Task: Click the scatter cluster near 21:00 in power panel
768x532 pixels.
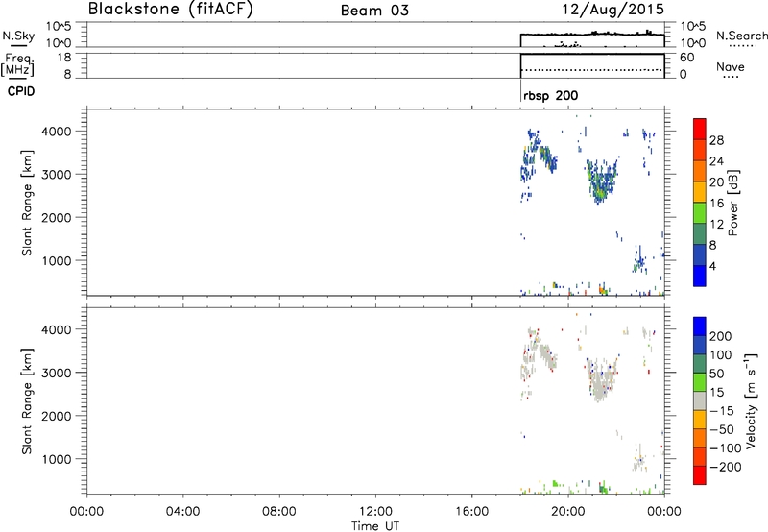Action: pos(602,181)
